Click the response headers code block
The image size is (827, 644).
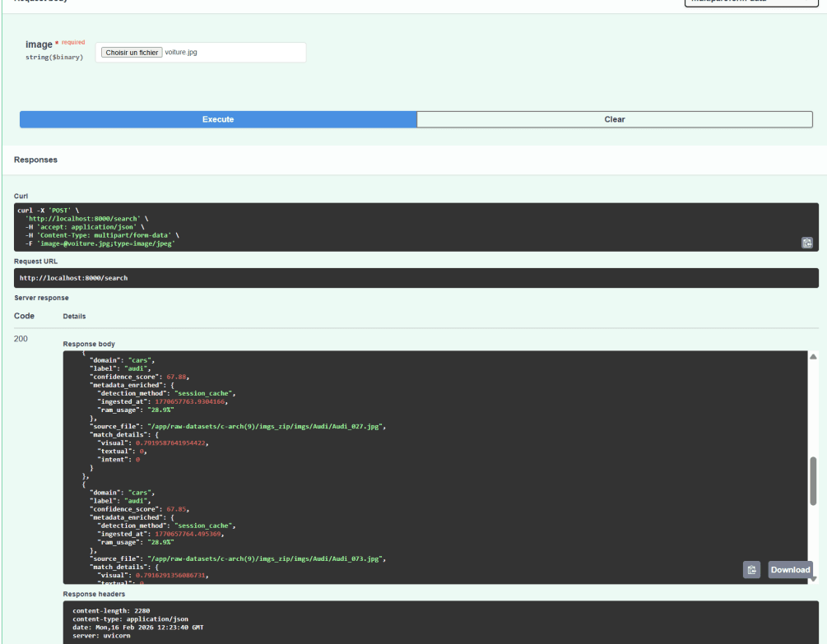440,623
